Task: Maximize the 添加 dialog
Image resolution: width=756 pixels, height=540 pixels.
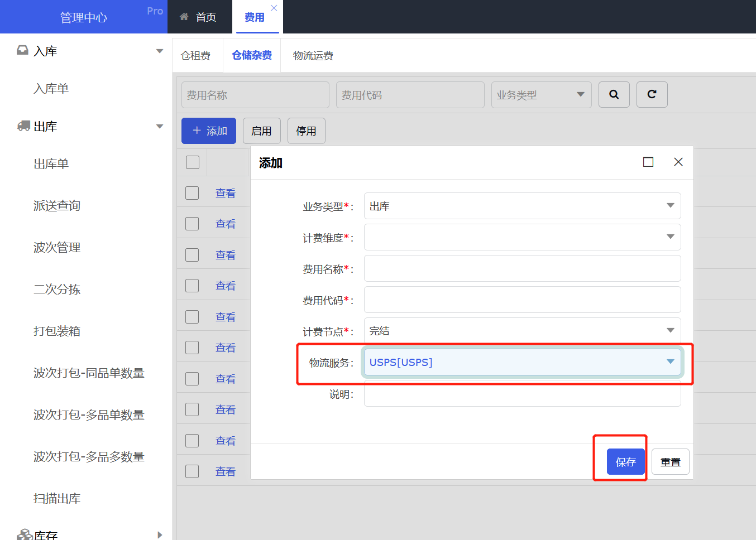Action: (x=648, y=162)
